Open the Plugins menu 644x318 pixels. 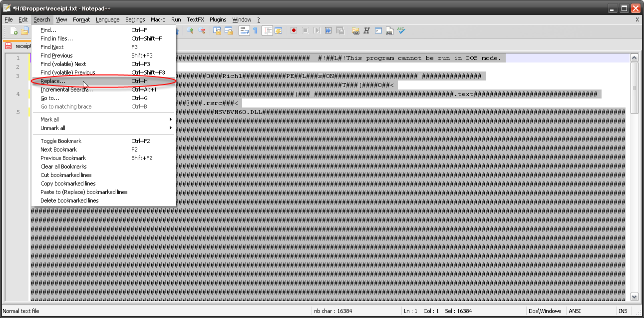tap(218, 19)
